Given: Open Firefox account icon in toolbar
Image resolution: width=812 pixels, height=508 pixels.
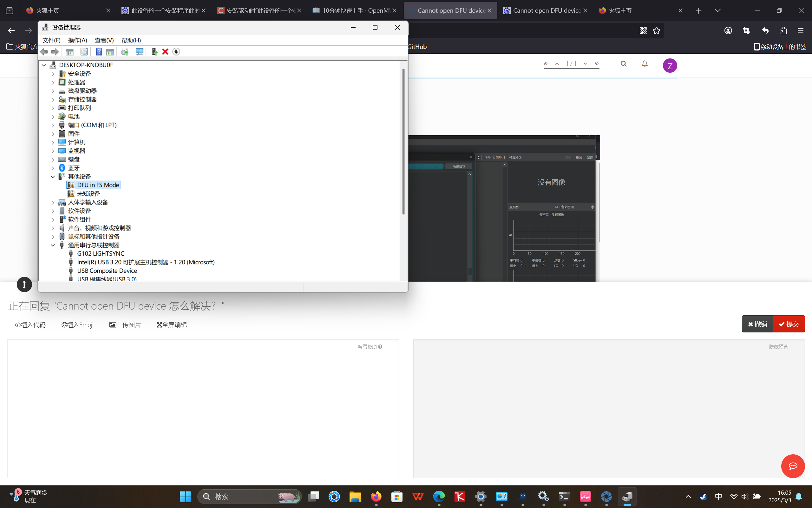Looking at the screenshot, I should click(x=728, y=30).
